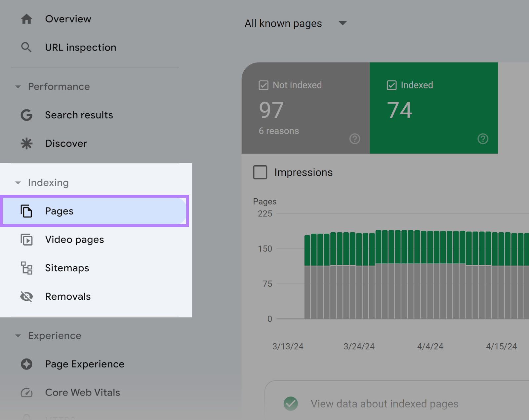Click the Not indexed 97 count
Image resolution: width=529 pixels, height=420 pixels.
point(271,110)
